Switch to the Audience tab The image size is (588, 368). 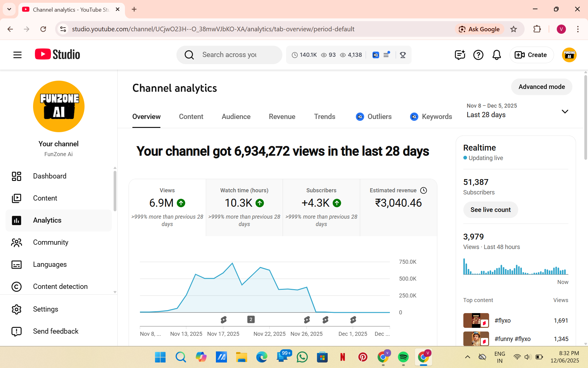236,117
